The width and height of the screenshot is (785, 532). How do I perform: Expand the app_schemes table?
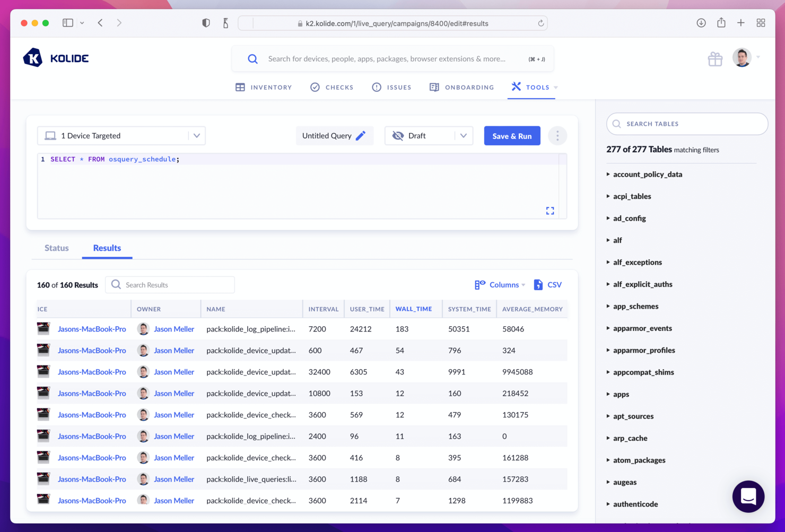tap(635, 306)
